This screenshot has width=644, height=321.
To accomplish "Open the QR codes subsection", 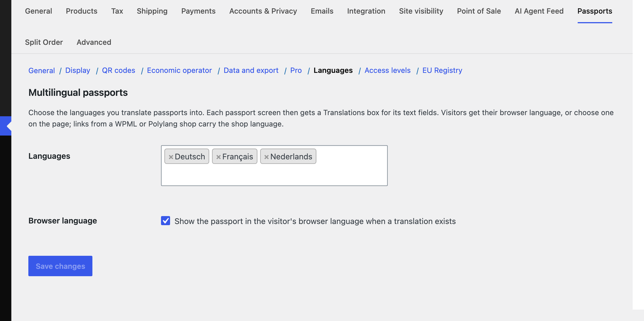I will pyautogui.click(x=119, y=70).
